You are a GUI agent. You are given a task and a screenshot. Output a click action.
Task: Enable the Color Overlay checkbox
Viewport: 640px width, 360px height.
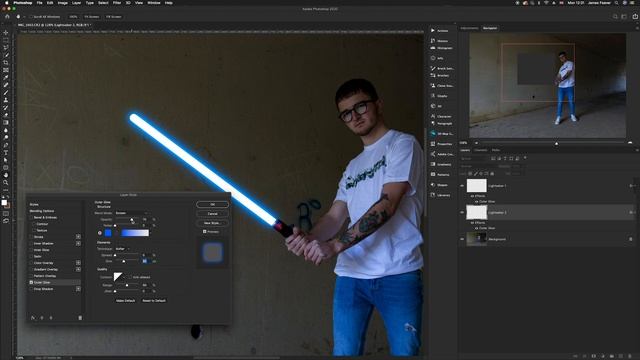(x=31, y=263)
